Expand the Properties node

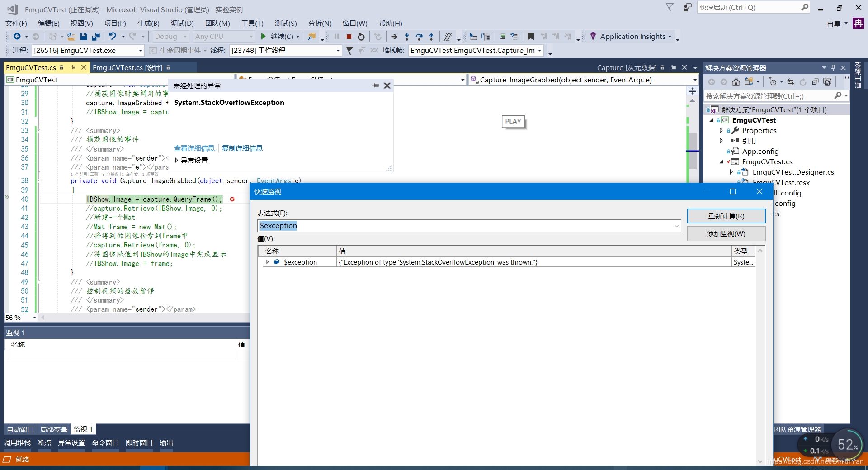click(x=721, y=130)
